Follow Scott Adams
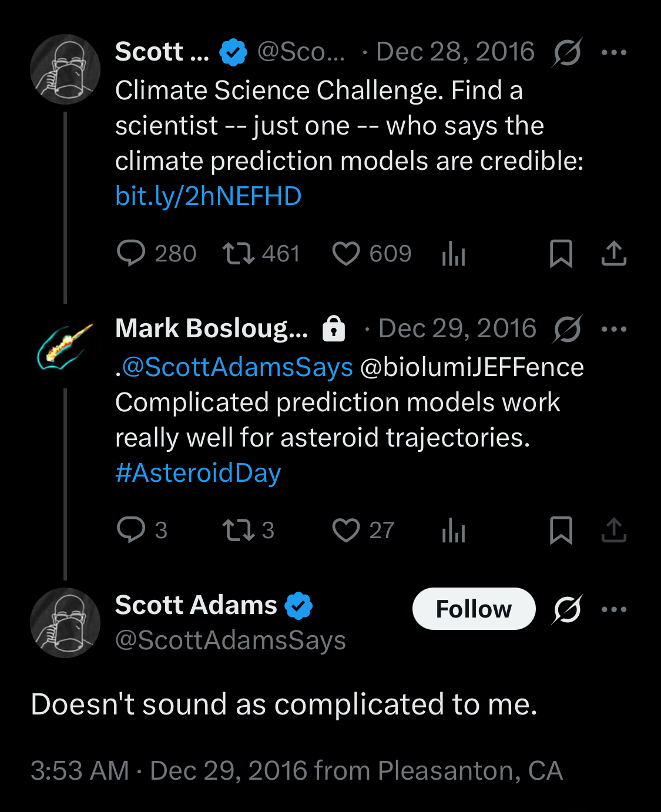 474,609
